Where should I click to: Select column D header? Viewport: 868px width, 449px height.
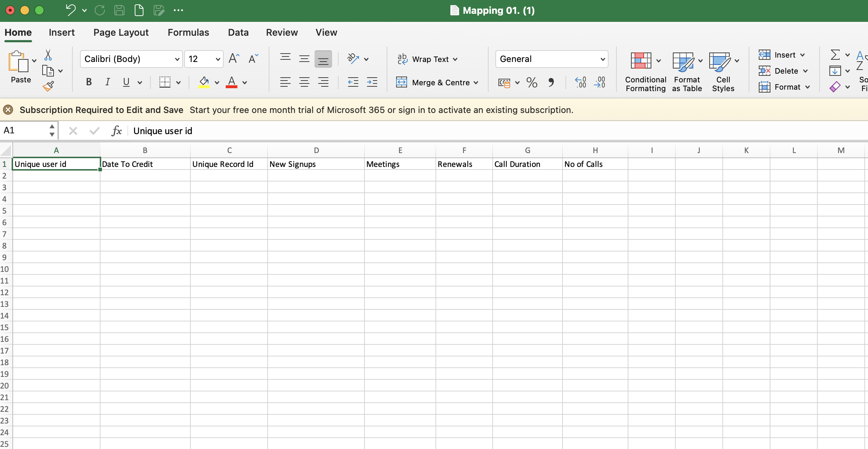point(316,150)
